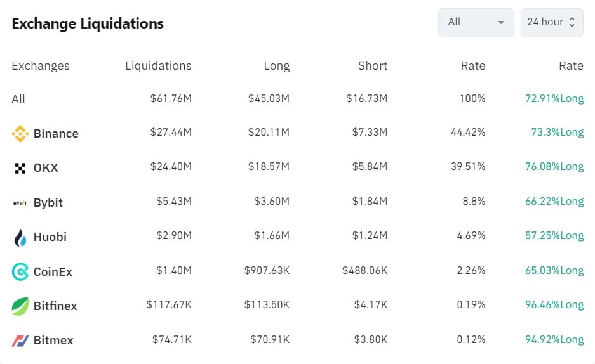The width and height of the screenshot is (595, 364).
Task: Open the 24 hour timeframe selector
Action: (551, 22)
